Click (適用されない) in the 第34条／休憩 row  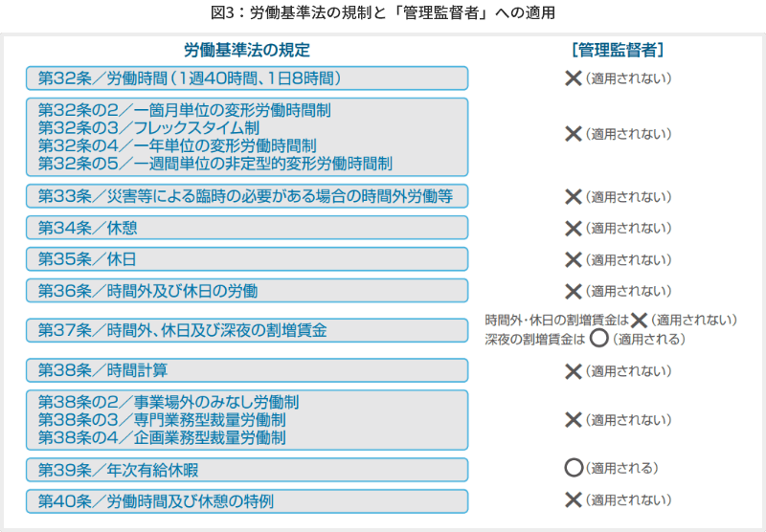[629, 228]
